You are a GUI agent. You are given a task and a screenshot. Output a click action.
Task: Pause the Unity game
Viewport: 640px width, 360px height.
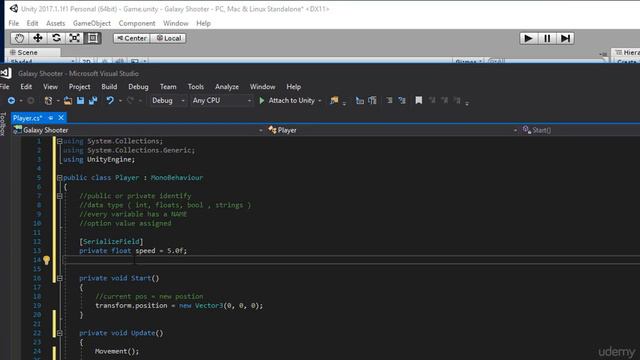pos(547,38)
